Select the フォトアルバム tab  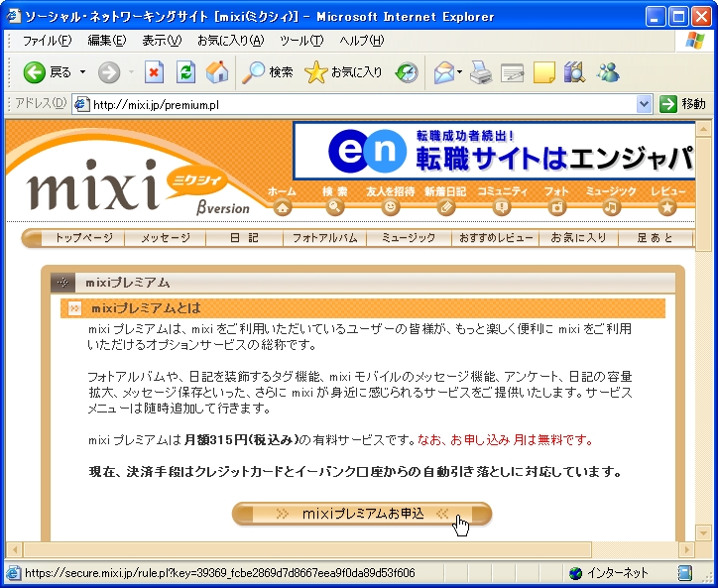tap(324, 238)
